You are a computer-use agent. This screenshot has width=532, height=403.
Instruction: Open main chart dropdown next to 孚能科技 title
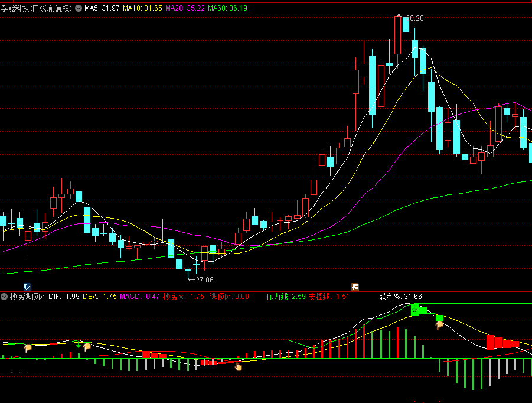[78, 8]
